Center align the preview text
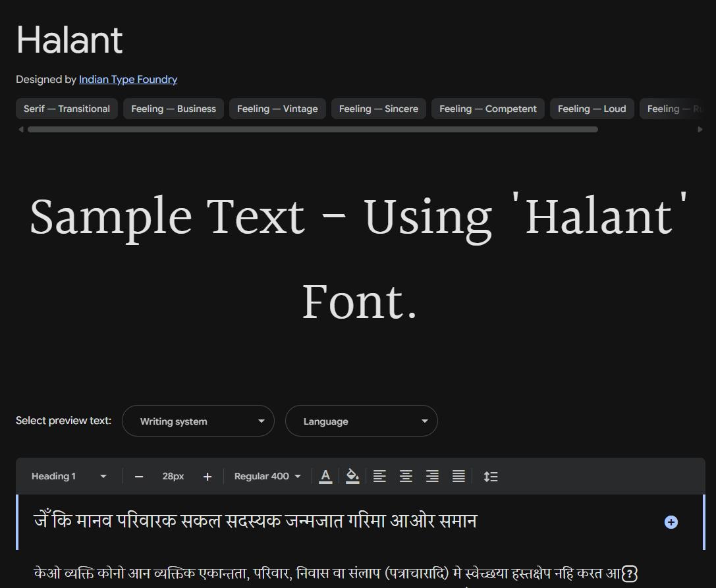 pyautogui.click(x=406, y=476)
